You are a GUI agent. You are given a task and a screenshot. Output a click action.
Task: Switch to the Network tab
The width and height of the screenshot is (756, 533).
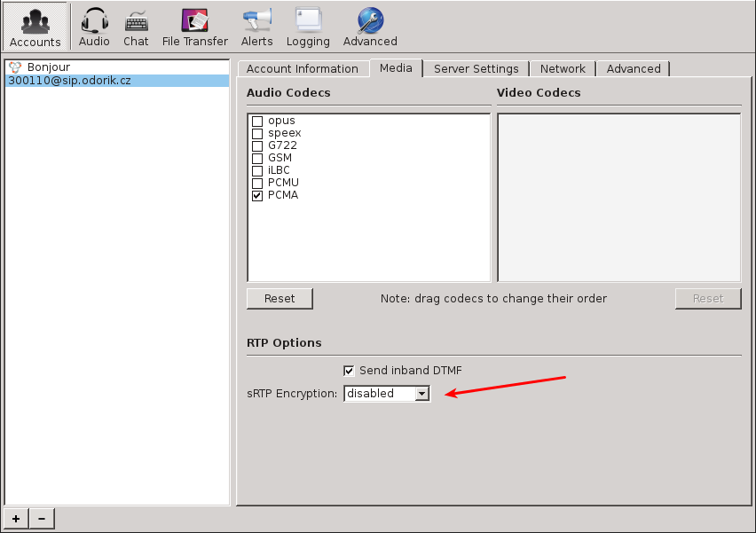pos(563,69)
